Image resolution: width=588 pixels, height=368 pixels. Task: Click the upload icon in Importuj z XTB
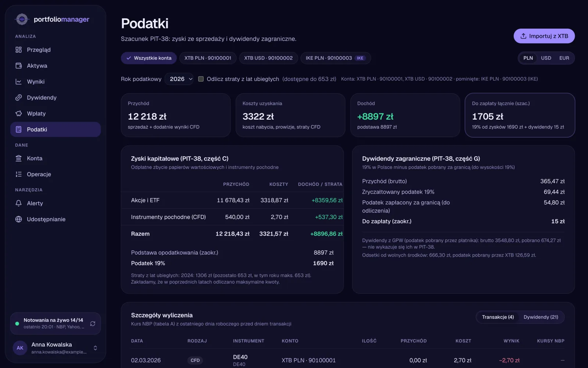[523, 36]
